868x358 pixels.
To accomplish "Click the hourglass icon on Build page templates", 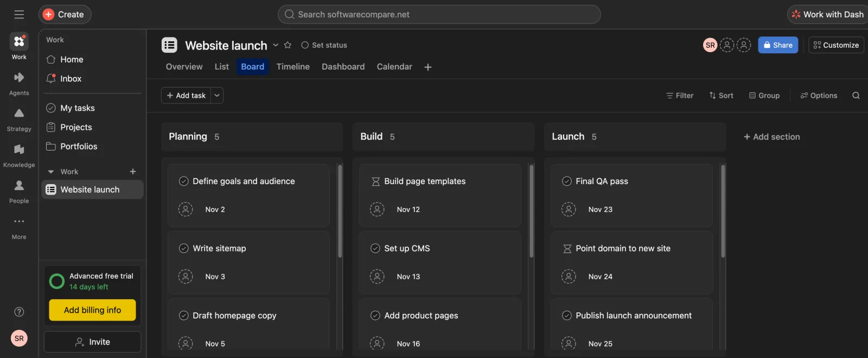I will (375, 181).
